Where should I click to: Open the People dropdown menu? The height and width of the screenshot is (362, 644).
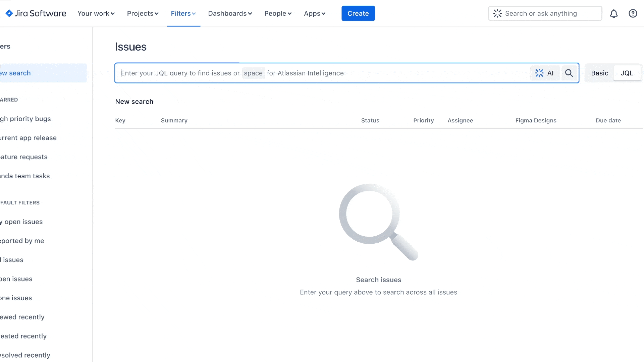[x=277, y=13]
